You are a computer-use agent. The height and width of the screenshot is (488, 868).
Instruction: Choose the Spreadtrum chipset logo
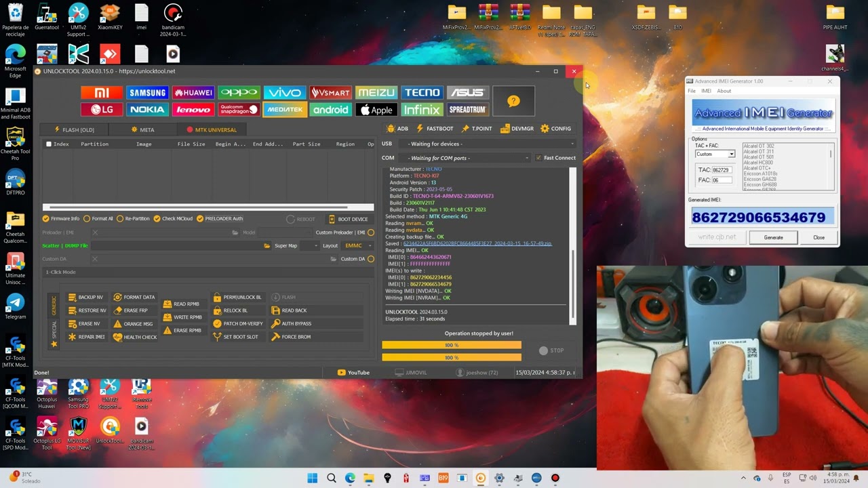pyautogui.click(x=468, y=110)
